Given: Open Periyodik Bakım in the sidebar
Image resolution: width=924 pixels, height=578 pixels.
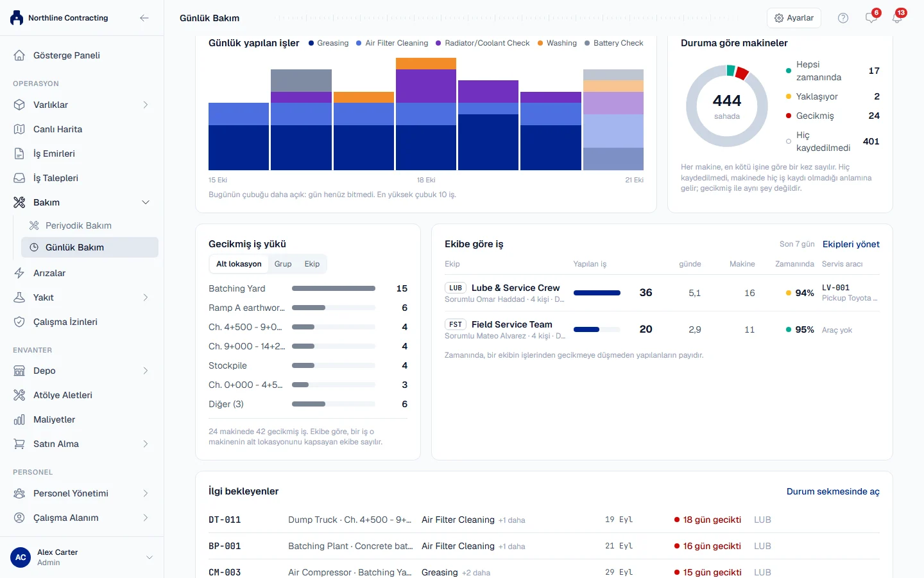Looking at the screenshot, I should [90, 225].
